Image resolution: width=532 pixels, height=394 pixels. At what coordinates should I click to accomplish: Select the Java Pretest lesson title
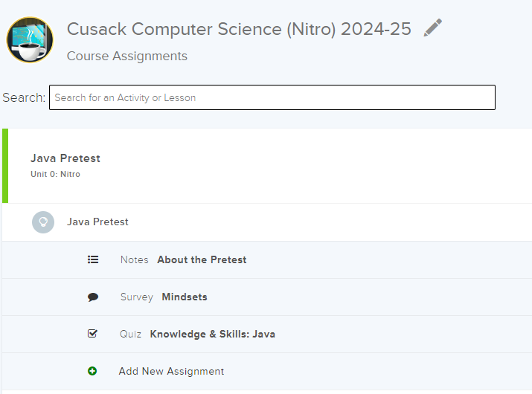pyautogui.click(x=97, y=222)
